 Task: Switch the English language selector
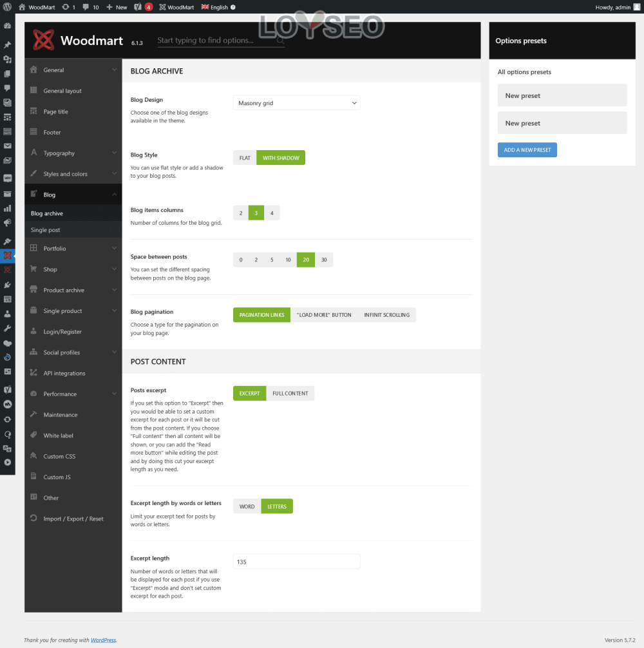[218, 7]
